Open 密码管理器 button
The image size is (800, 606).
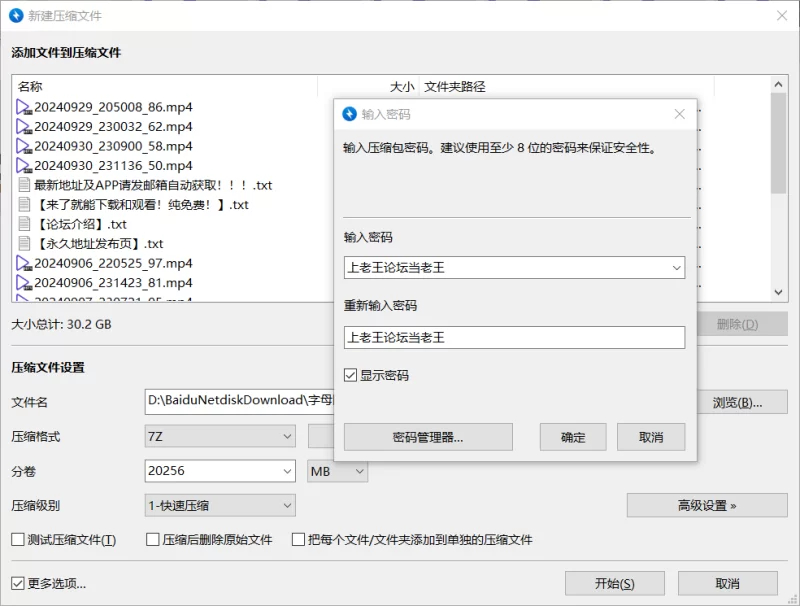[428, 437]
